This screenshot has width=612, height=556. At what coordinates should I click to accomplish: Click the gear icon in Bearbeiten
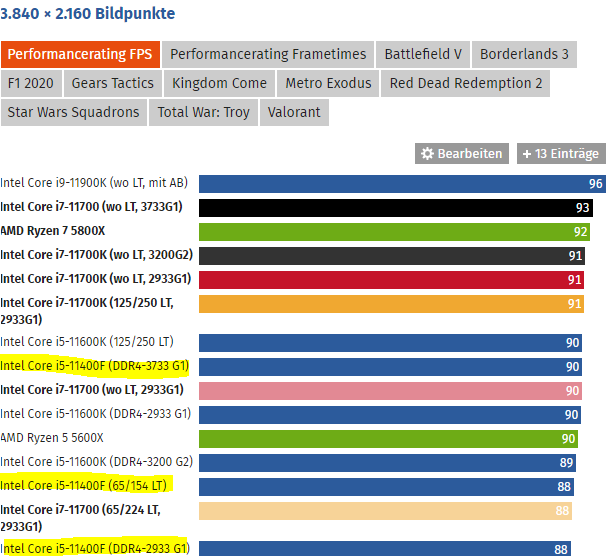click(427, 154)
